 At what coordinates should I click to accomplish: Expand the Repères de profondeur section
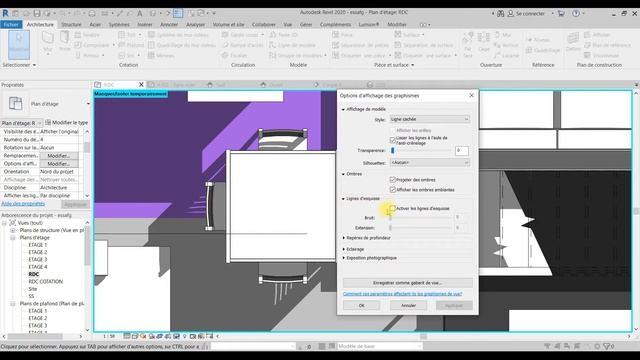coord(343,238)
